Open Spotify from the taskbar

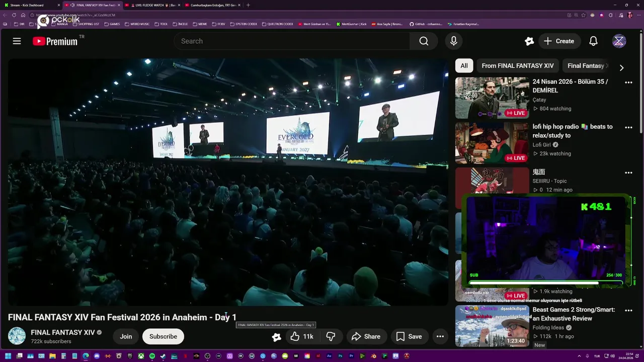(152, 356)
